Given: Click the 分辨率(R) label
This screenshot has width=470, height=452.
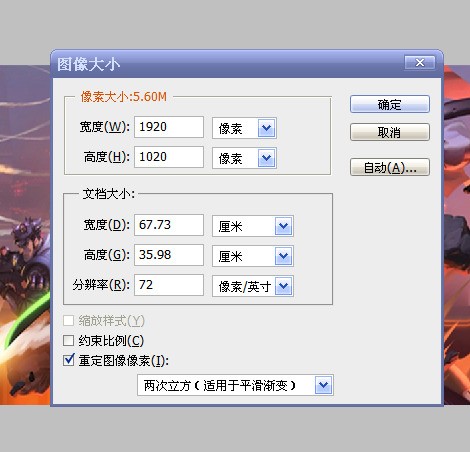Looking at the screenshot, I should click(x=101, y=285).
